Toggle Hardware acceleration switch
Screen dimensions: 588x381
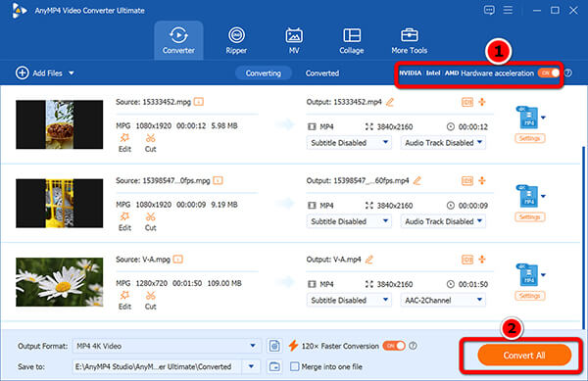coord(549,72)
